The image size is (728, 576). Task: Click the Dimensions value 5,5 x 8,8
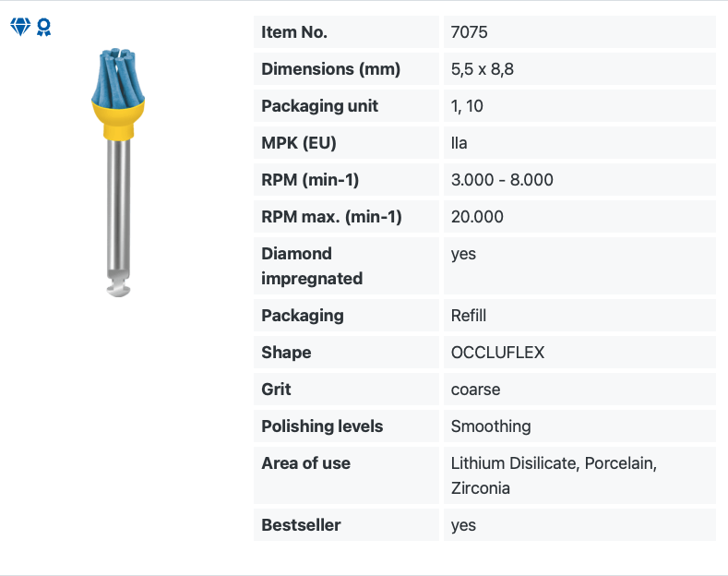(x=483, y=69)
